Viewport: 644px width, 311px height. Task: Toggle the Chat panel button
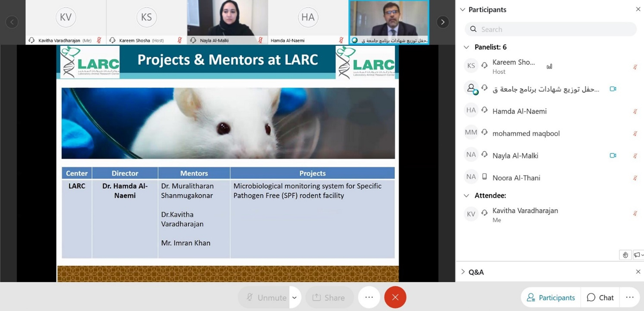(x=600, y=297)
